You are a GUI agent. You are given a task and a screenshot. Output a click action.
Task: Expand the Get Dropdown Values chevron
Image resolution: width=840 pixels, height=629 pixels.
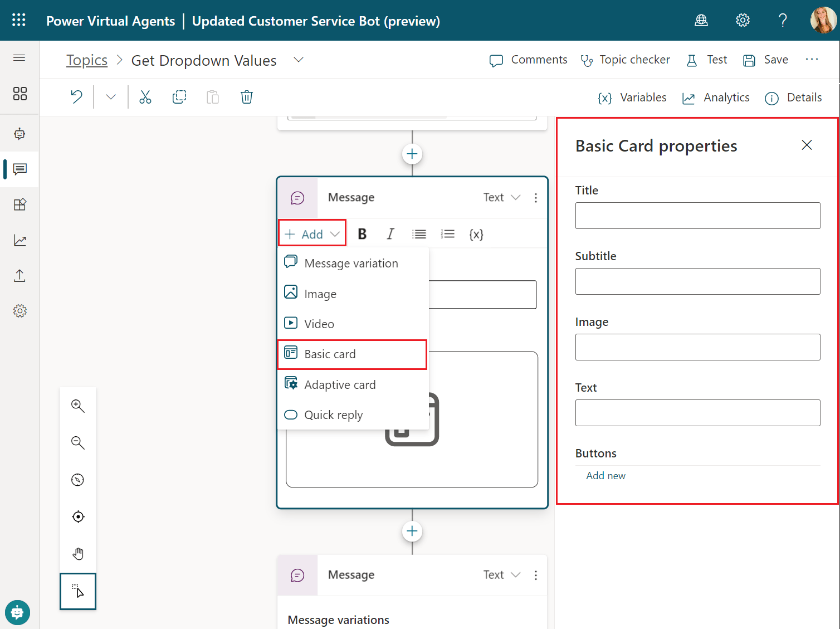pyautogui.click(x=299, y=60)
